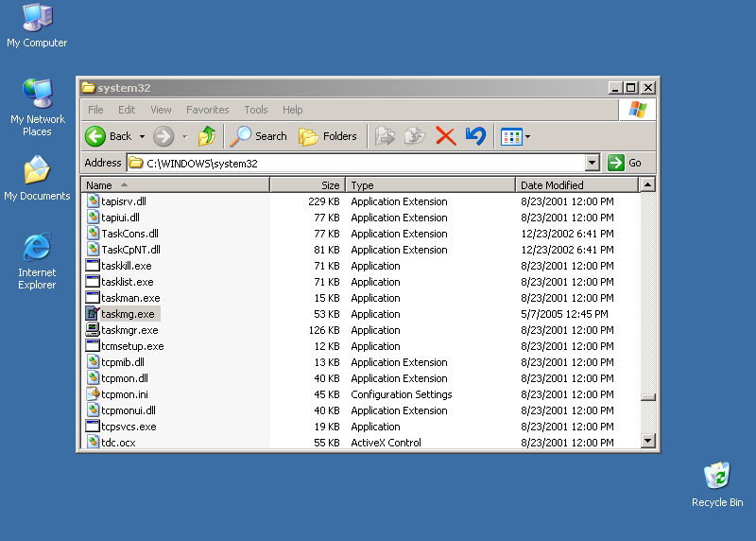Click the green Back arrow icon
Viewport: 756px width, 541px height.
click(x=95, y=136)
